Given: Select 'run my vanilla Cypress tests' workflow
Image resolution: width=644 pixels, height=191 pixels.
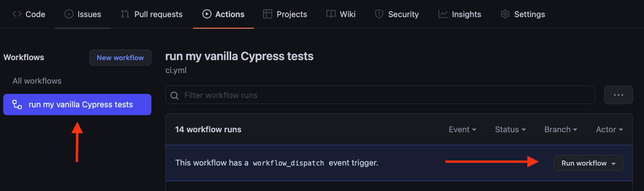Looking at the screenshot, I should tap(77, 105).
